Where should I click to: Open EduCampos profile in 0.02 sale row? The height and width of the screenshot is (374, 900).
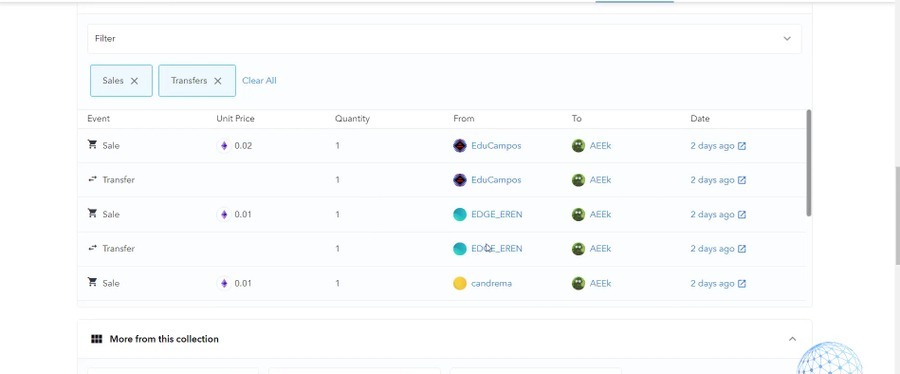496,146
